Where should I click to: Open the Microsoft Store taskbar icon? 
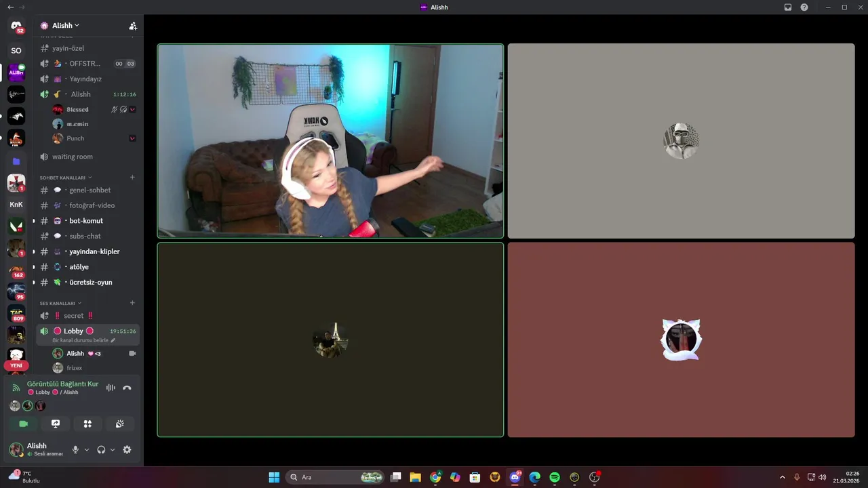(475, 477)
